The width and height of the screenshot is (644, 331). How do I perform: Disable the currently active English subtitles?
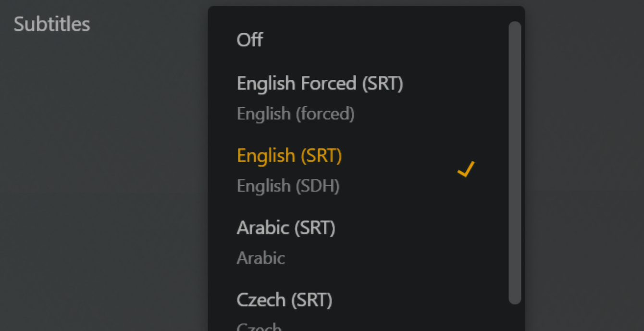point(249,40)
